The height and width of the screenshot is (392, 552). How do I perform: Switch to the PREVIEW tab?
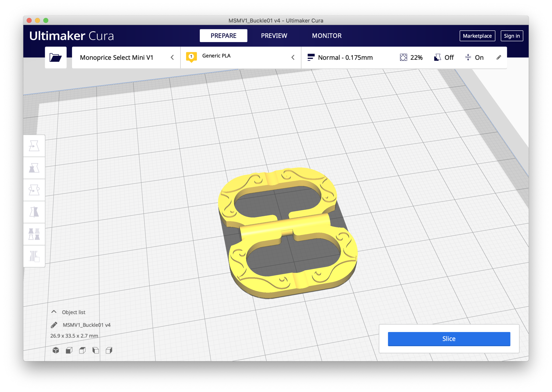pos(274,36)
